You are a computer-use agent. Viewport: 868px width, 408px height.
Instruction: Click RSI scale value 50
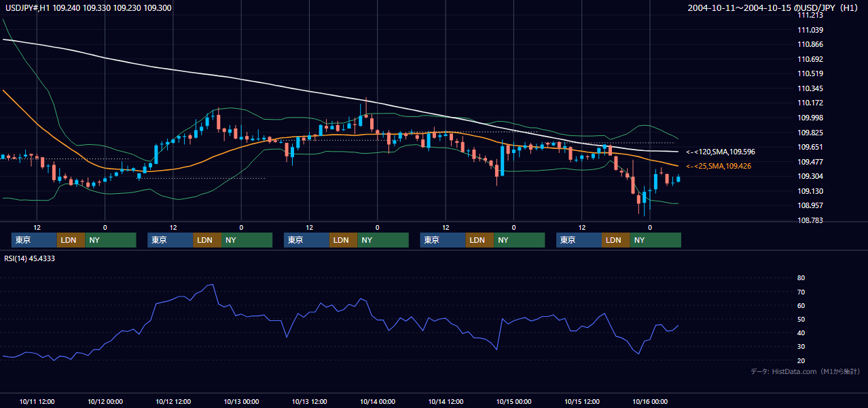[x=801, y=319]
